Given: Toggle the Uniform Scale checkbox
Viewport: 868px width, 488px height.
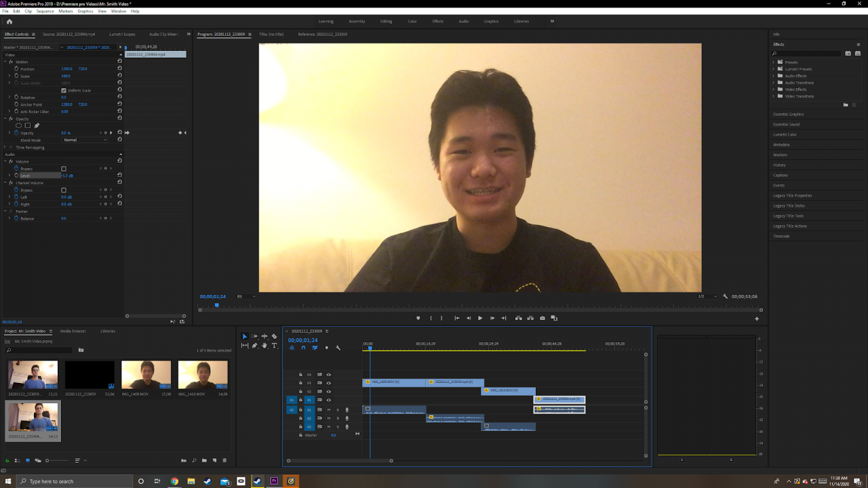Looking at the screenshot, I should (x=64, y=90).
